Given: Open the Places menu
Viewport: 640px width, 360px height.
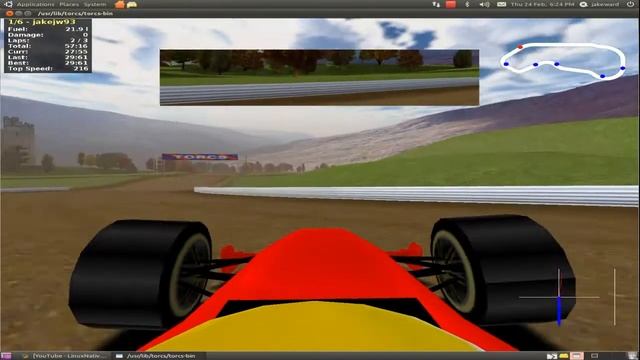Looking at the screenshot, I should (x=69, y=4).
